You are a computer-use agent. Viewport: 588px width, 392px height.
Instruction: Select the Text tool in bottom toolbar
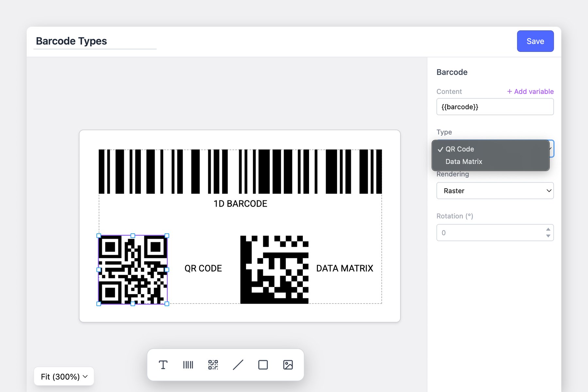pyautogui.click(x=163, y=365)
